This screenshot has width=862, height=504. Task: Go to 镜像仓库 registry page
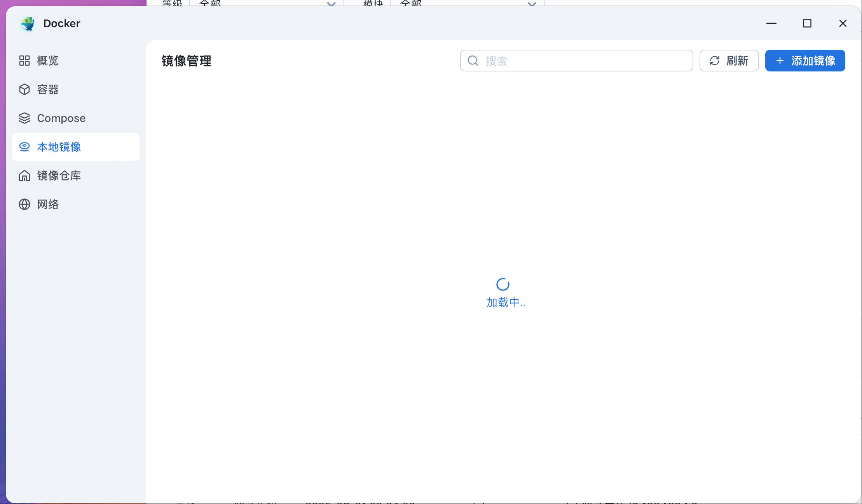click(59, 176)
